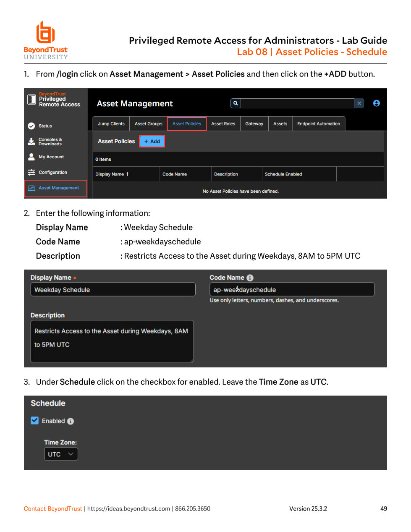Click into the top search input field

tap(298, 103)
